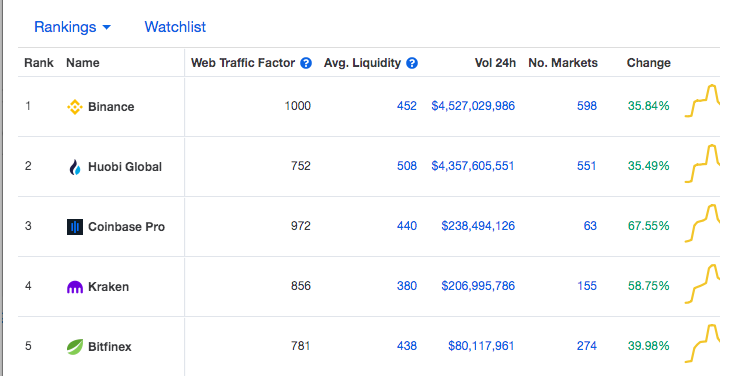Click the Coinbase Pro sparkline chart
The width and height of the screenshot is (735, 376).
point(702,223)
